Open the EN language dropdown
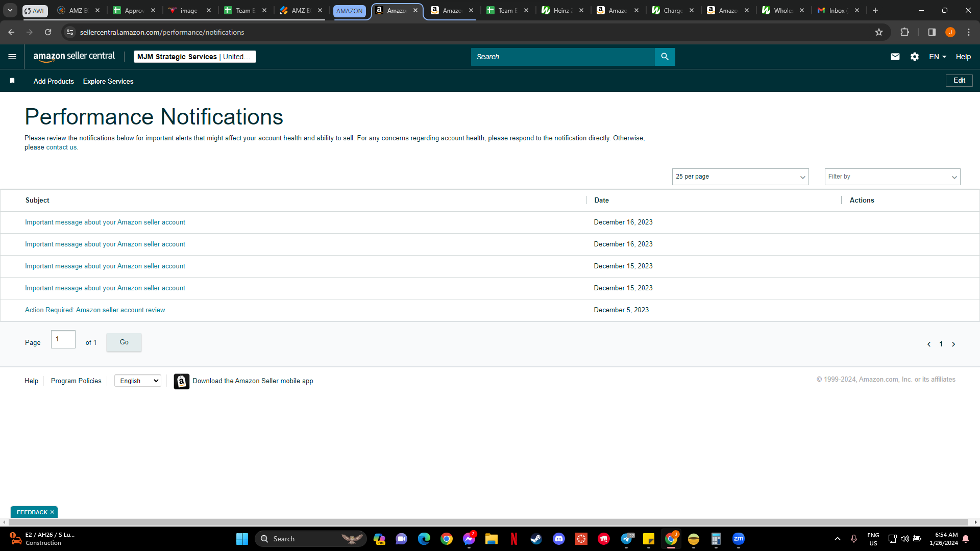Image resolution: width=980 pixels, height=551 pixels. 938,57
